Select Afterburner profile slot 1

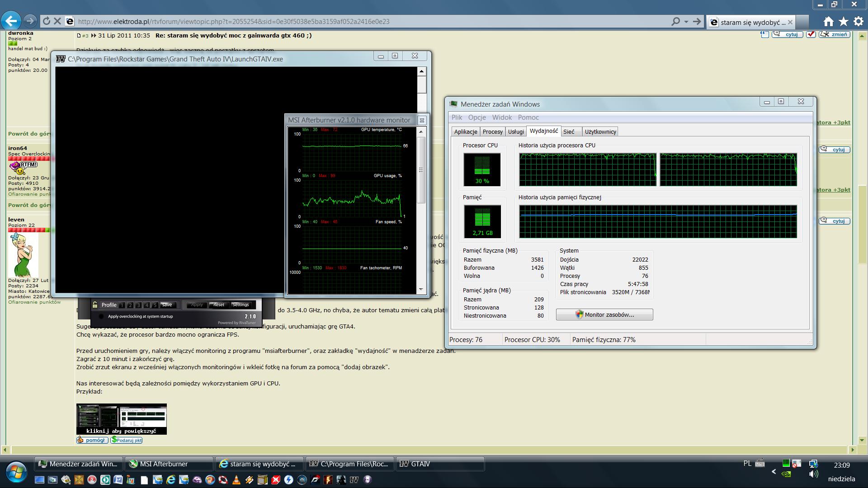(122, 305)
